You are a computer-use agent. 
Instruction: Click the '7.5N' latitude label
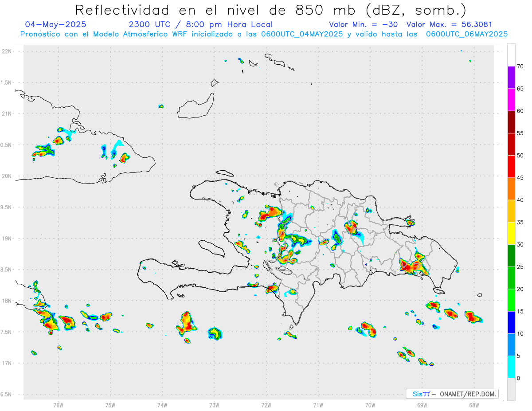point(6,332)
